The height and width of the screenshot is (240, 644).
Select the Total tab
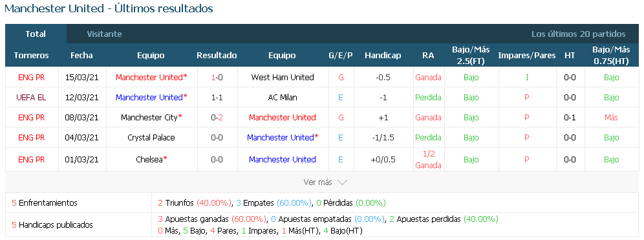[36, 34]
